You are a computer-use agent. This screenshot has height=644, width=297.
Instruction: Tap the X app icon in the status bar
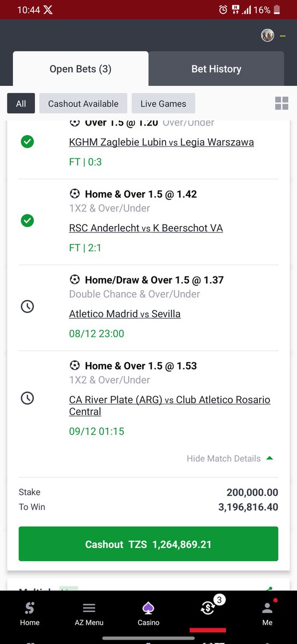(48, 10)
